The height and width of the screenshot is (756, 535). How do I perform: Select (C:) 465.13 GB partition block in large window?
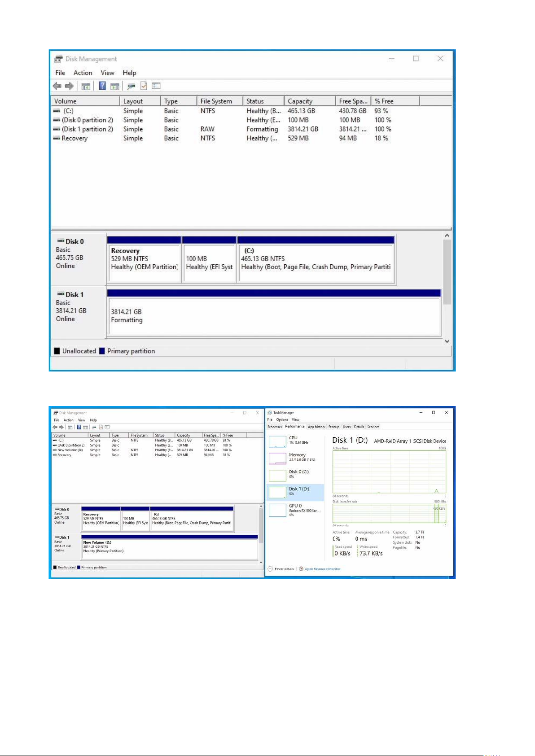(316, 259)
